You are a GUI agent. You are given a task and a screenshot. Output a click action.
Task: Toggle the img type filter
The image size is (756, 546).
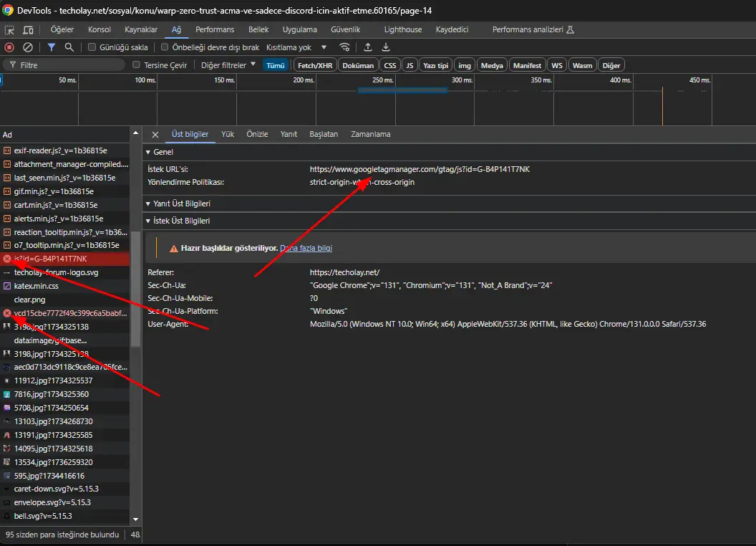[x=465, y=65]
